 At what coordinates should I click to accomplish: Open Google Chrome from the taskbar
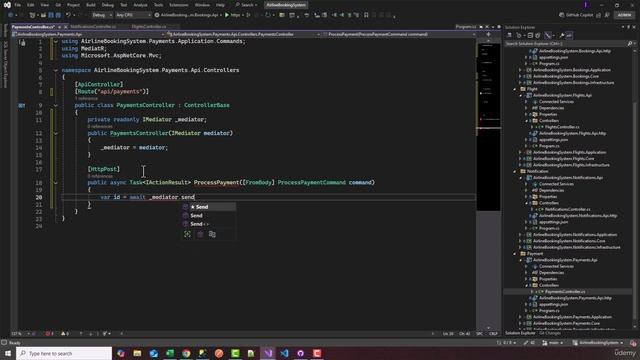pos(186,353)
